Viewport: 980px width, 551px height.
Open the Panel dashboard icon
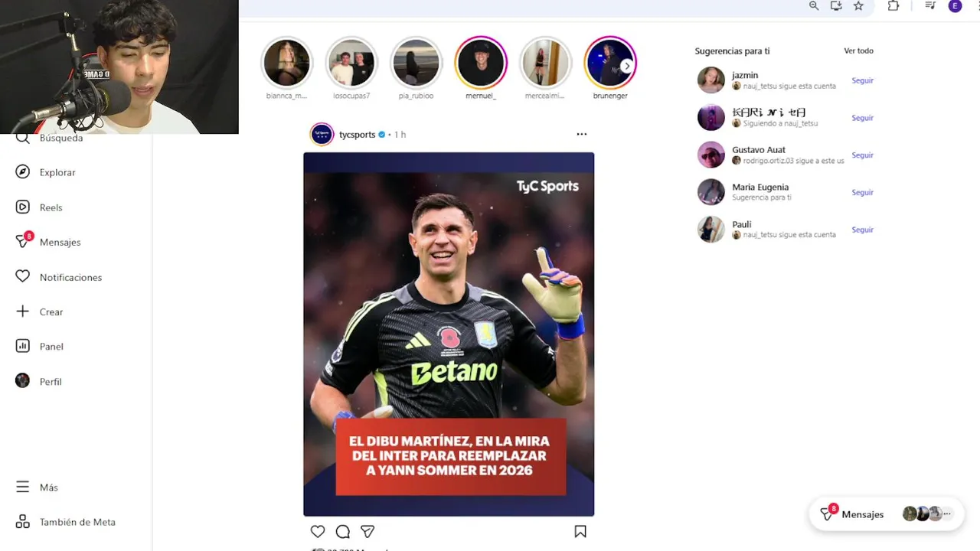(x=23, y=346)
